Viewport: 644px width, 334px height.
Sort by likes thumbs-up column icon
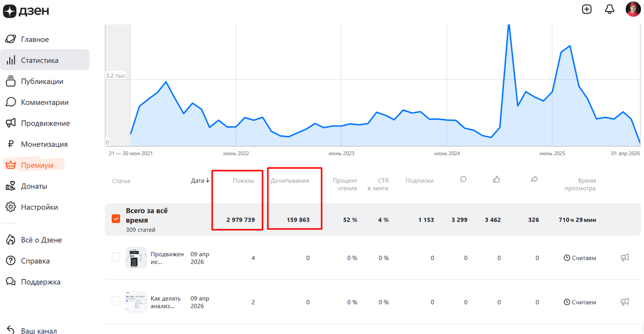496,179
